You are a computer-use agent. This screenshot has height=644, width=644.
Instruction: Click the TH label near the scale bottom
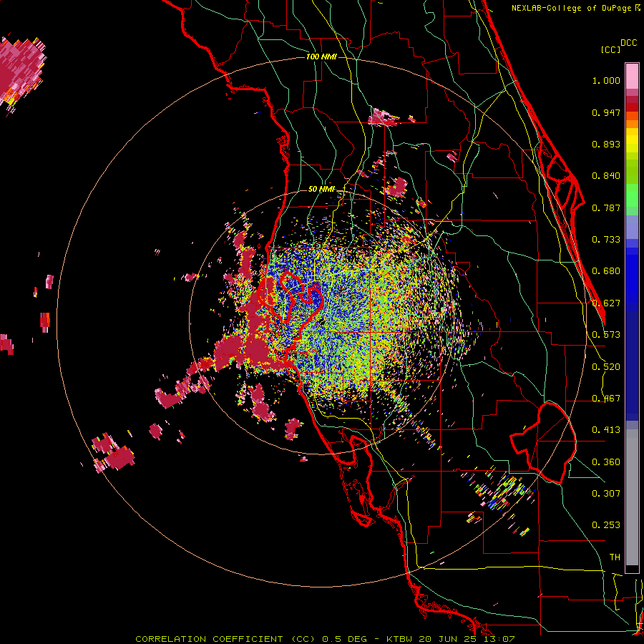tap(615, 557)
